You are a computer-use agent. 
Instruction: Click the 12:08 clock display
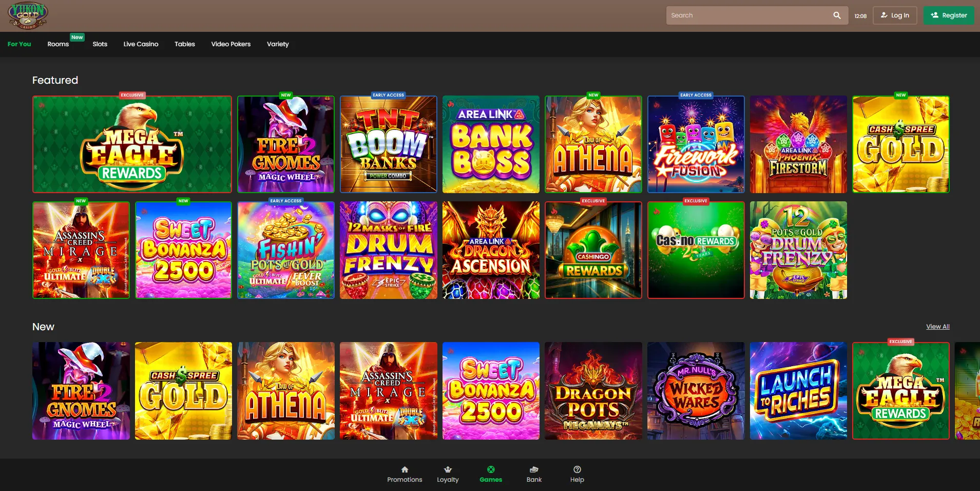click(x=860, y=16)
